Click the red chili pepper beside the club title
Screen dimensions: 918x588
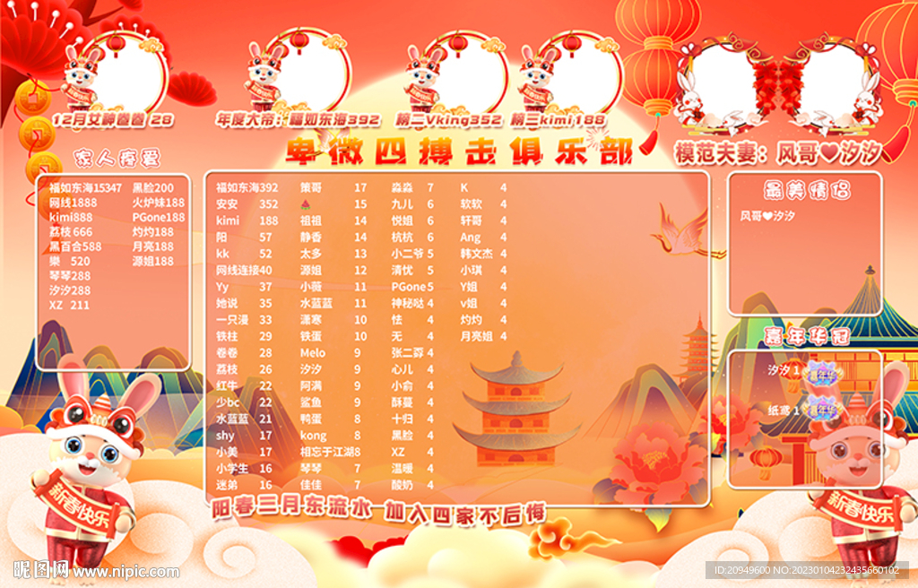click(x=648, y=145)
